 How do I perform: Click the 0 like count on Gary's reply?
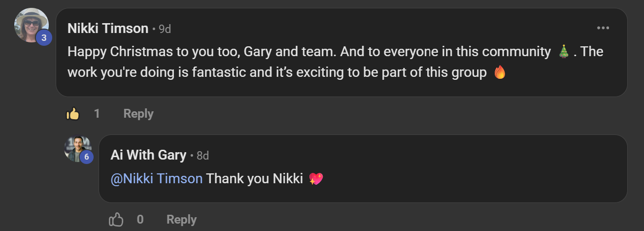[140, 219]
